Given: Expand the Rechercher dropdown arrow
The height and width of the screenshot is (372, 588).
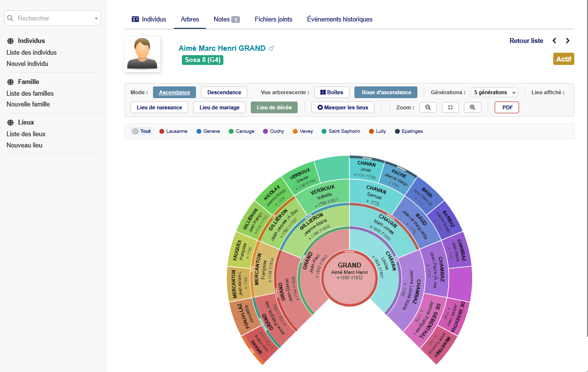Looking at the screenshot, I should [x=96, y=19].
